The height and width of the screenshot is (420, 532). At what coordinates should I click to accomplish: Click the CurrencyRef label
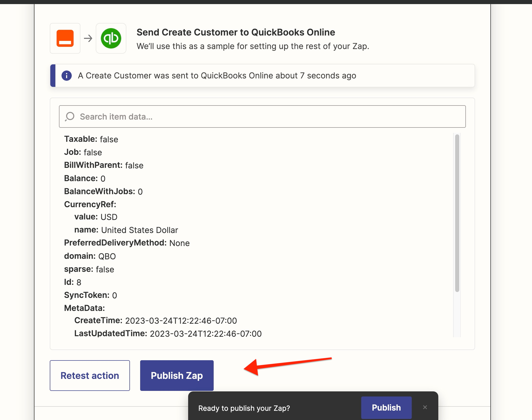pos(90,204)
